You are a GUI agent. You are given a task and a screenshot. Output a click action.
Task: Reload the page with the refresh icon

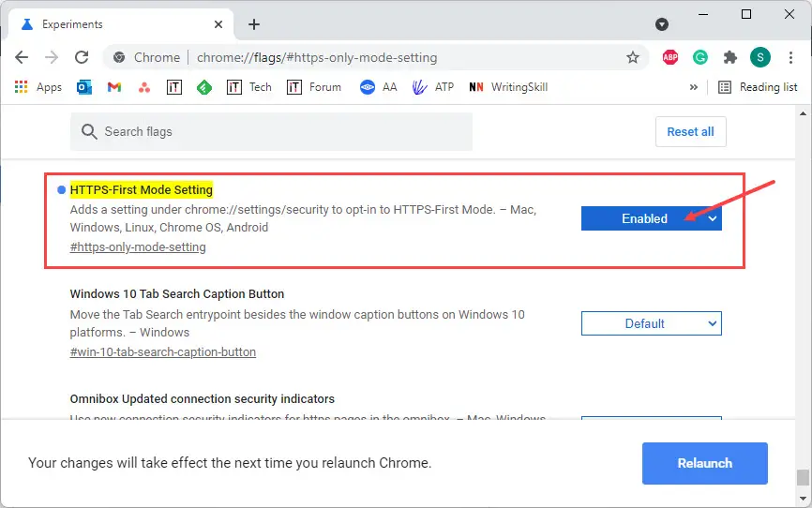pyautogui.click(x=82, y=57)
